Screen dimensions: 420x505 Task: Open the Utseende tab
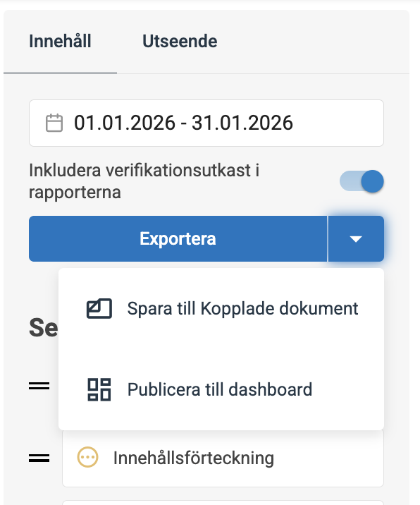click(x=180, y=42)
